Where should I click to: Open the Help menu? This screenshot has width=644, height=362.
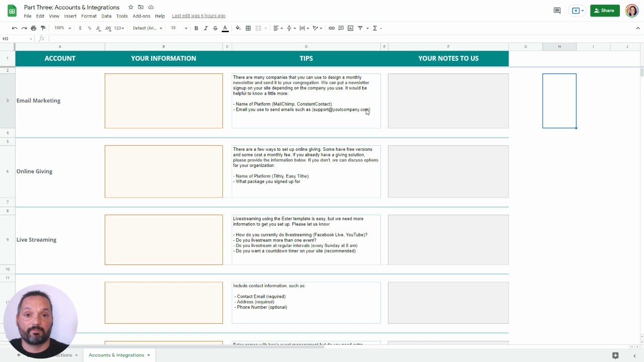pyautogui.click(x=160, y=16)
